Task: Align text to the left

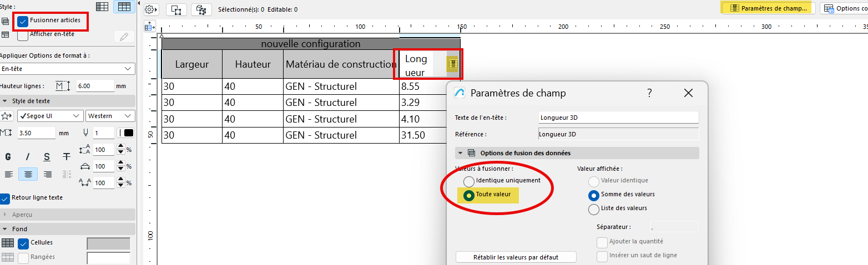Action: pyautogui.click(x=8, y=174)
